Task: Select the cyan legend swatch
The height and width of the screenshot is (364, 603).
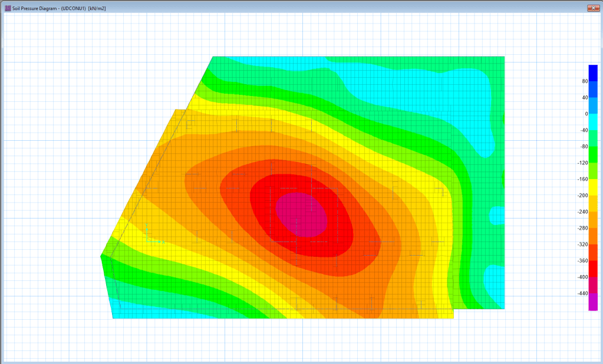Action: coord(592,121)
